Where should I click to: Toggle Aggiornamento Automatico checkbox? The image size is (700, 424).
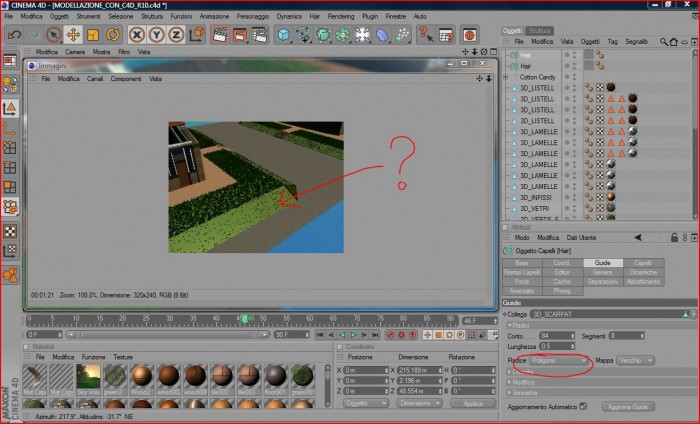coord(583,407)
